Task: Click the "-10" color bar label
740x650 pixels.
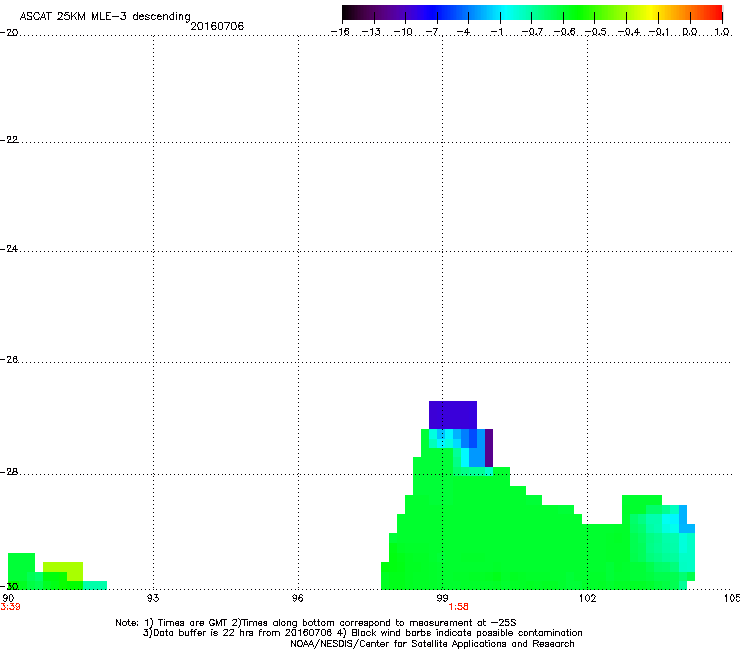Action: click(x=403, y=32)
